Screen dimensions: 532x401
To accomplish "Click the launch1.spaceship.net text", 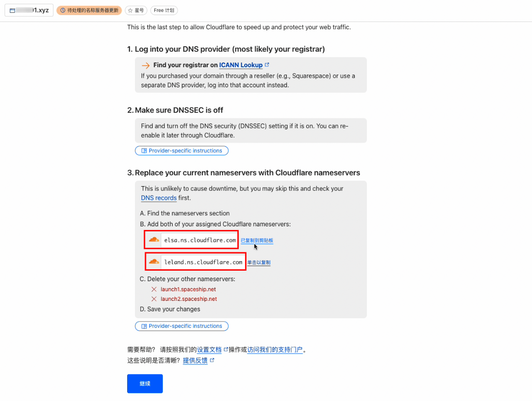I will tap(188, 289).
